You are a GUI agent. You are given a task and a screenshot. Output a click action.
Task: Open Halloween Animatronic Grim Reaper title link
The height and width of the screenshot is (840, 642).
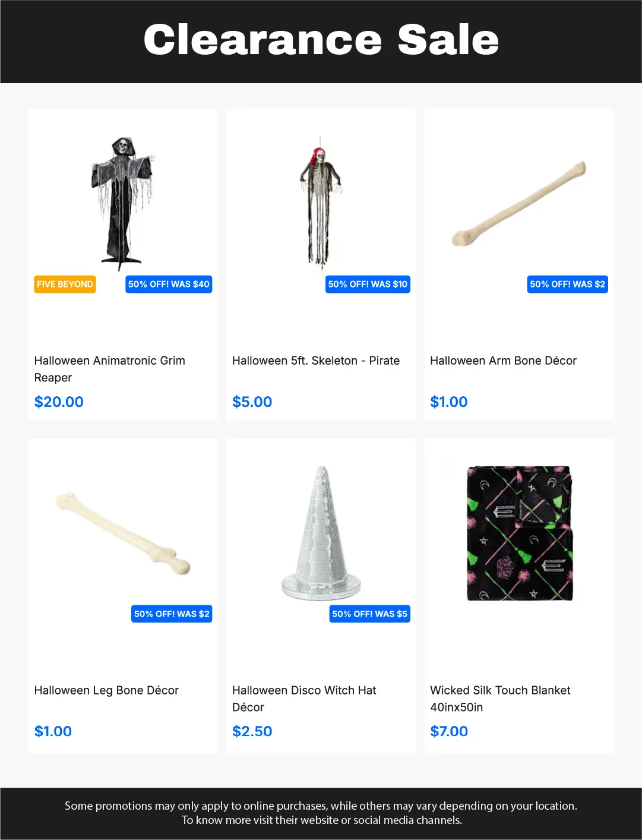tap(110, 369)
